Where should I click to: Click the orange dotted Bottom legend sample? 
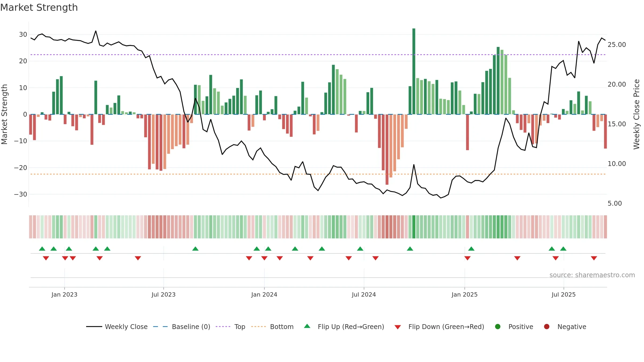258,327
